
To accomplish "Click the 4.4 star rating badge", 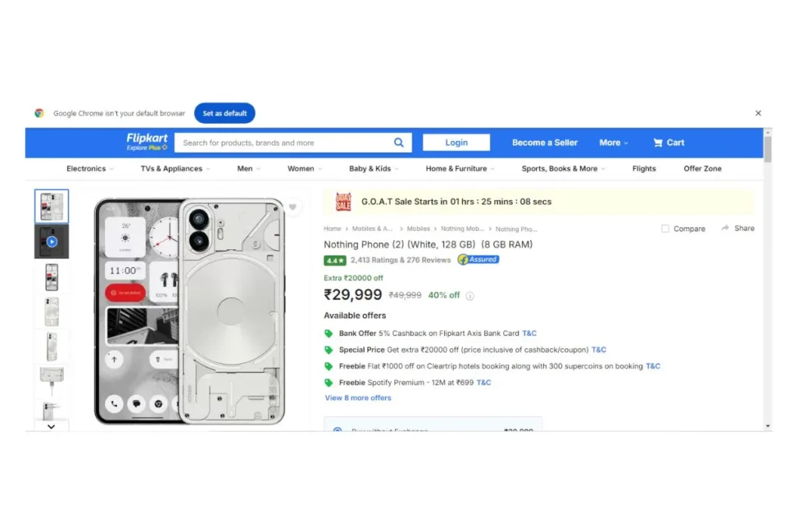I will point(335,260).
